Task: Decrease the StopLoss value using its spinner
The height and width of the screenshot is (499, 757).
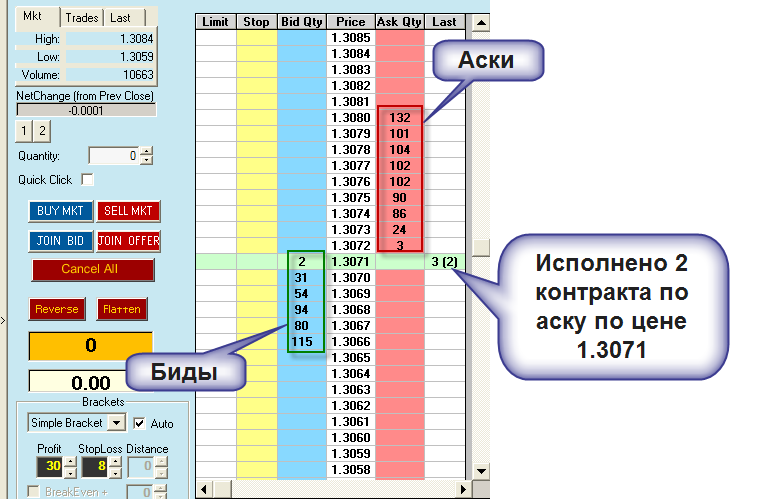Action: tap(113, 472)
